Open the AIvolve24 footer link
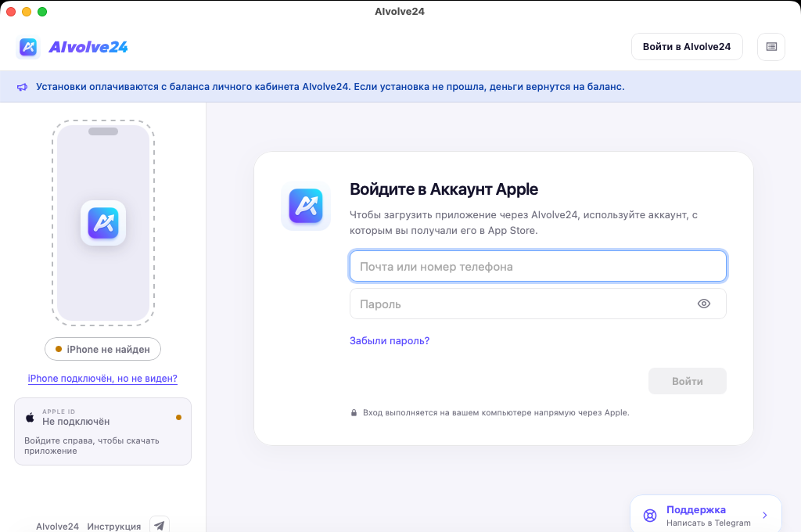The height and width of the screenshot is (532, 801). pyautogui.click(x=57, y=527)
